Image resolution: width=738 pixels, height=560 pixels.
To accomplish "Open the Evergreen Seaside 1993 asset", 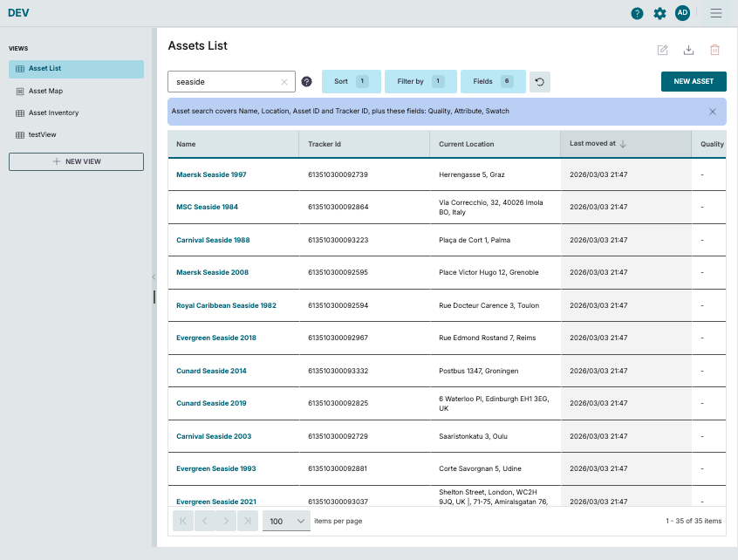I will 216,468.
